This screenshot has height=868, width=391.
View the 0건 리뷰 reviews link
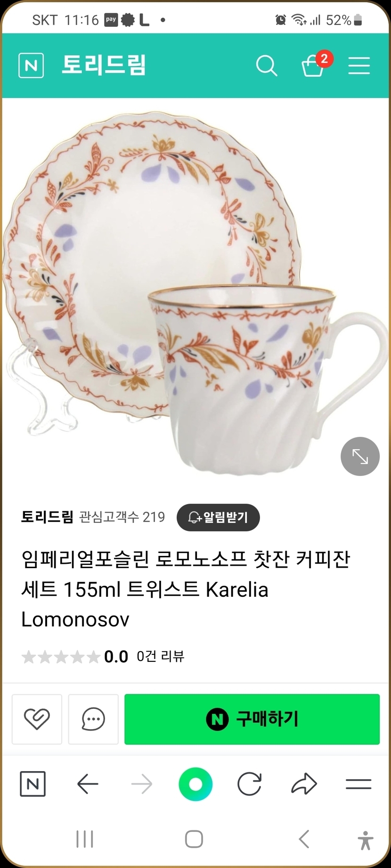point(160,656)
